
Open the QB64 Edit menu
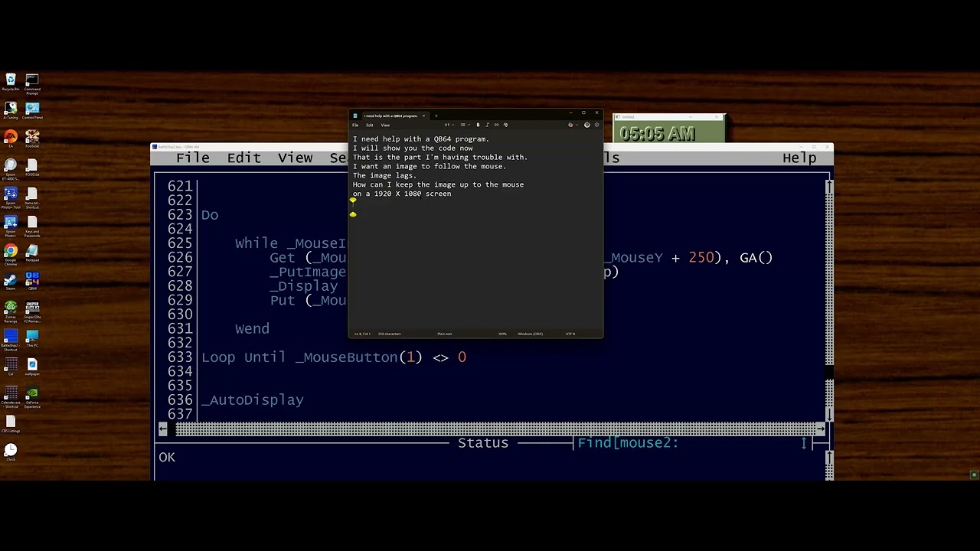tap(243, 158)
